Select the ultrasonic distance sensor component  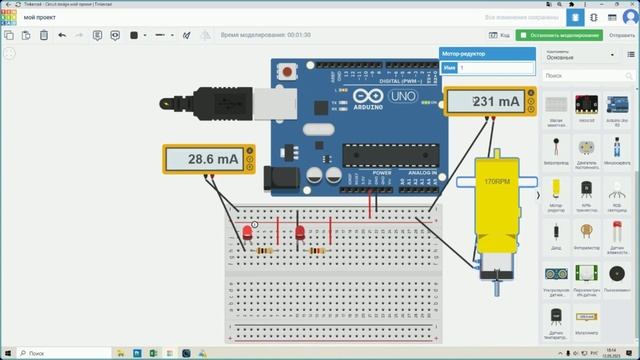(x=556, y=280)
